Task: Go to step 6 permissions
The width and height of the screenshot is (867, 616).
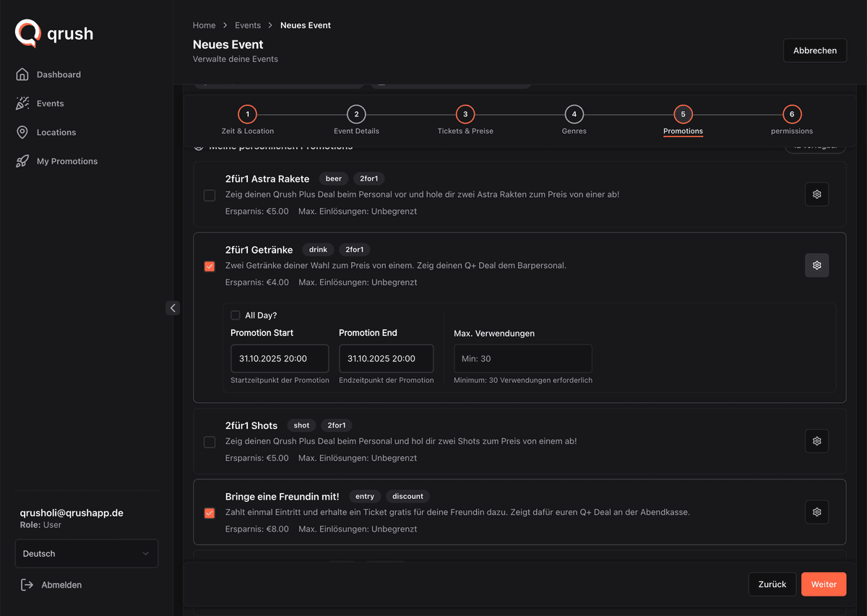Action: 792,120
